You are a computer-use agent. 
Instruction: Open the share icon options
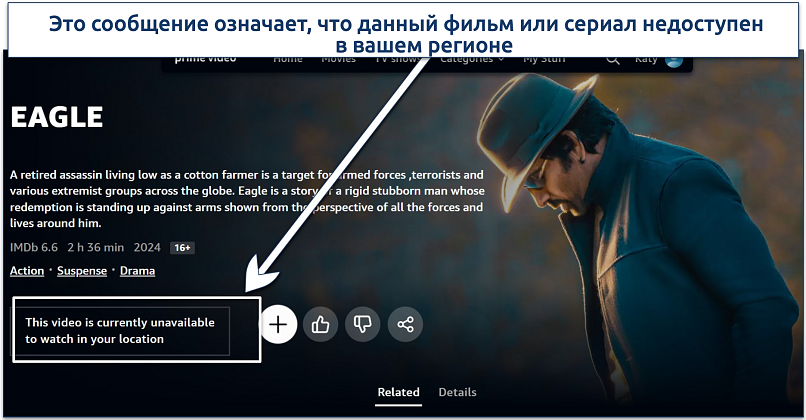[x=405, y=324]
